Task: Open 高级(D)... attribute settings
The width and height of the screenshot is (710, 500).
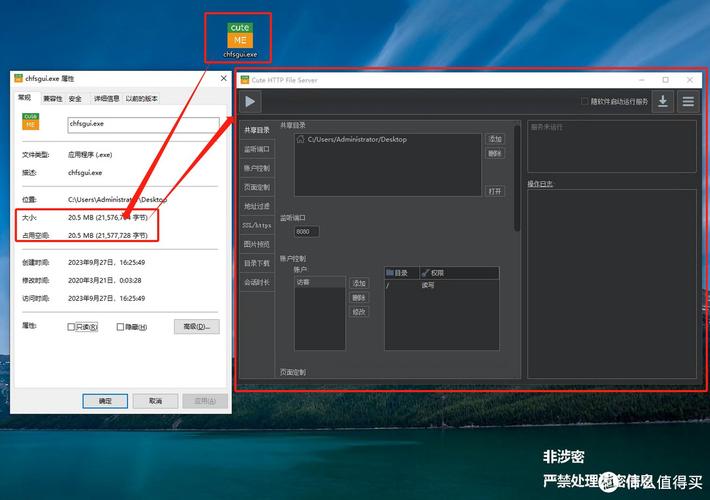Action: 197,327
